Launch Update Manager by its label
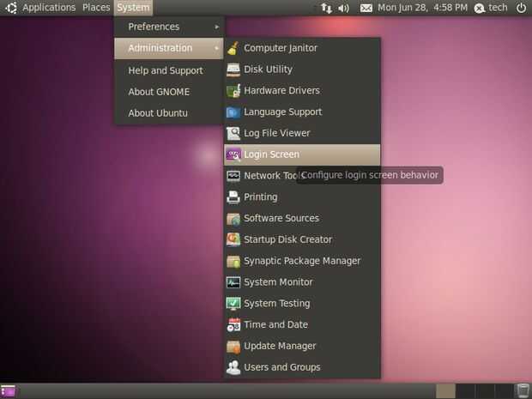This screenshot has height=399, width=532. coord(280,347)
